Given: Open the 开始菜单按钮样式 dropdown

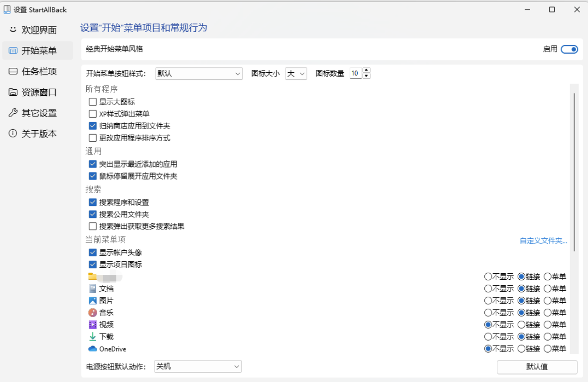Looking at the screenshot, I should [x=199, y=73].
